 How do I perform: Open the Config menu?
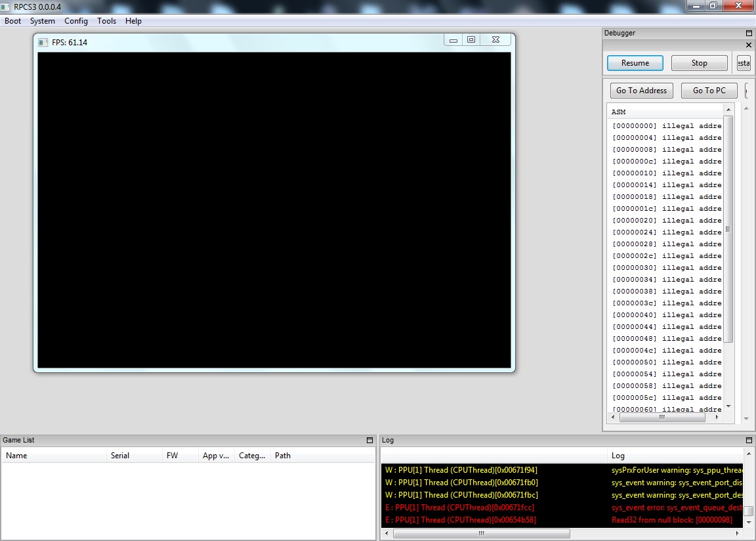coord(76,21)
